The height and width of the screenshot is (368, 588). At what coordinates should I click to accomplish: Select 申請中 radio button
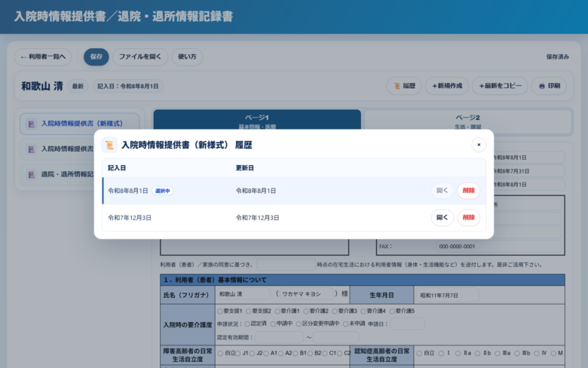point(273,324)
